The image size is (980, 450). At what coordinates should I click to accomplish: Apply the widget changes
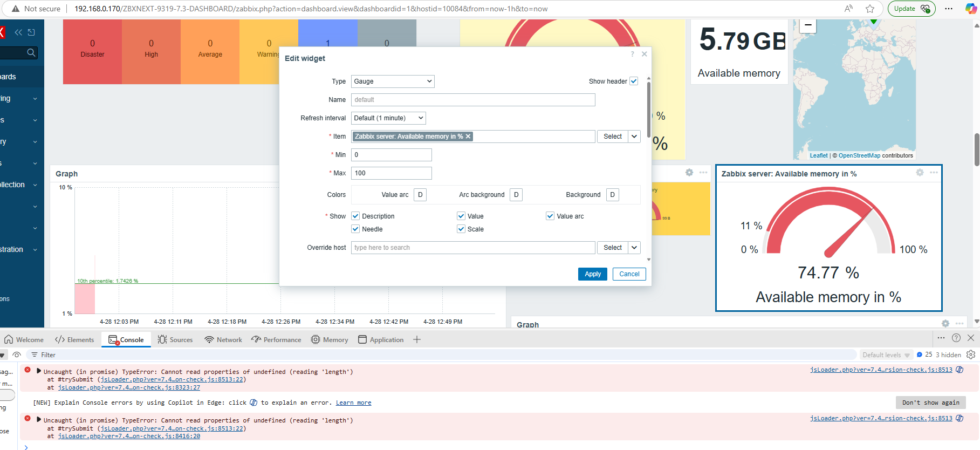click(x=593, y=274)
